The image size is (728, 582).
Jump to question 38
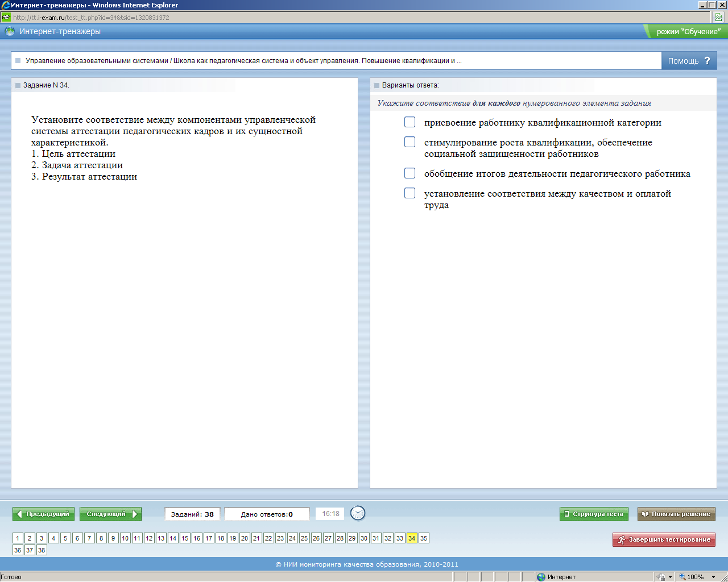(x=42, y=550)
